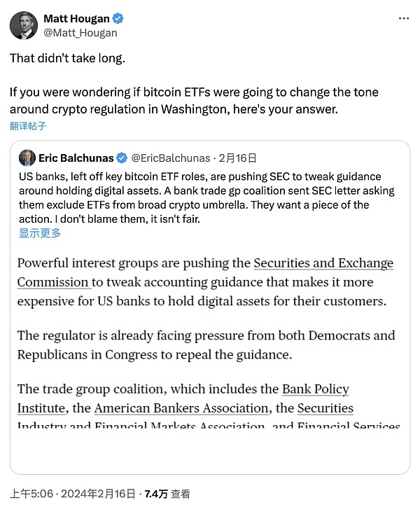Open quoted tweet text about US banks
This screenshot has height=507, width=420.
click(x=207, y=197)
